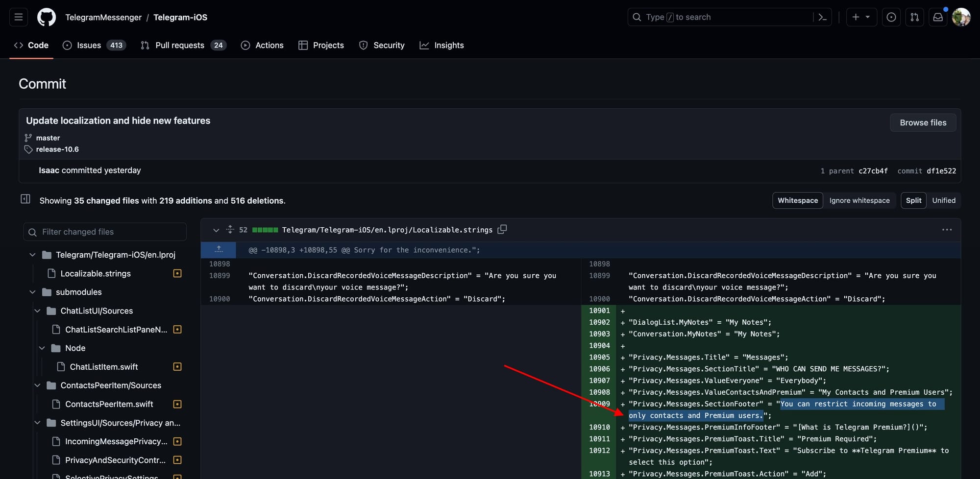Open ContactsPeerItem.swift in the file tree
The image size is (980, 479).
point(109,404)
